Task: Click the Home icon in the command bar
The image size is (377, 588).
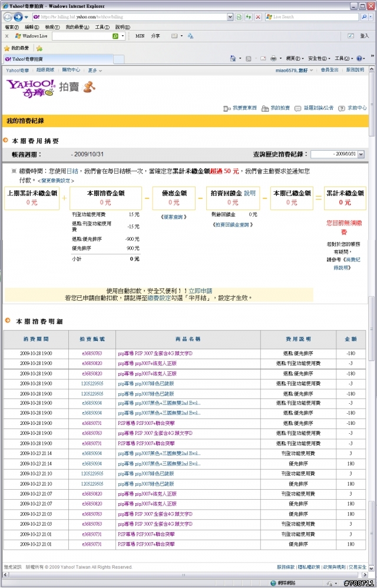Action: click(233, 58)
